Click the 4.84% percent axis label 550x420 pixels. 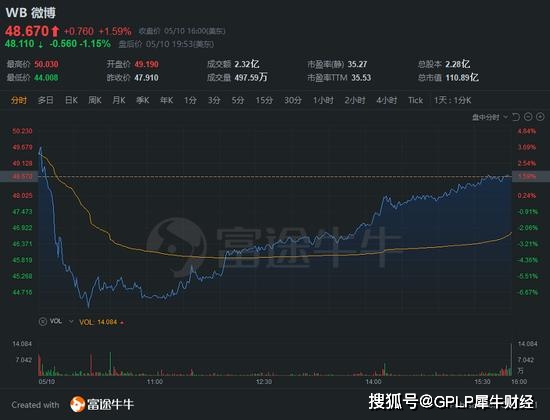[527, 131]
